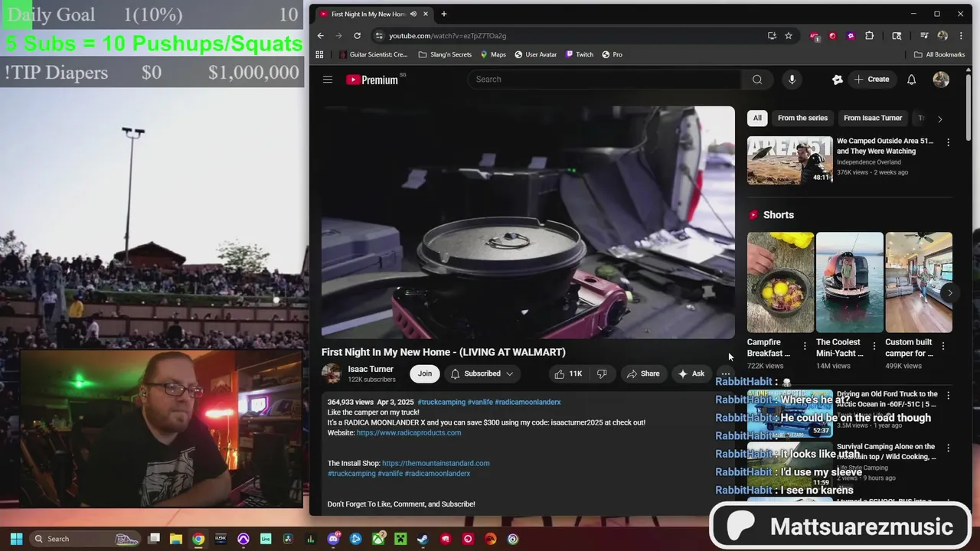Open radicaproducts.com link
Screen dimensions: 980x551
click(409, 432)
